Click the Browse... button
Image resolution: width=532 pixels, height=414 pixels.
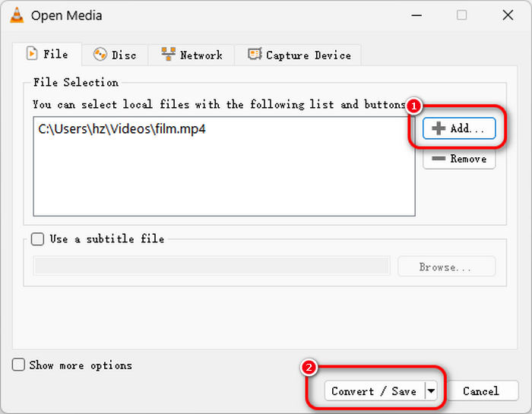click(x=446, y=267)
